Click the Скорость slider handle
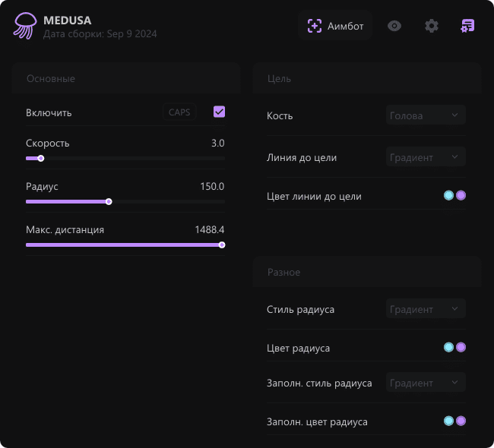The width and height of the screenshot is (494, 448). 41,159
